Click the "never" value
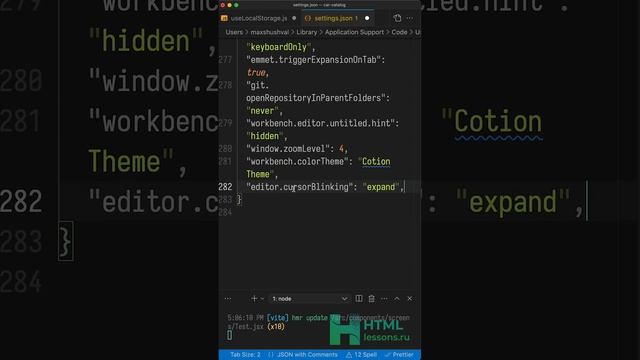Screen dimensions: 640x360 pyautogui.click(x=262, y=111)
